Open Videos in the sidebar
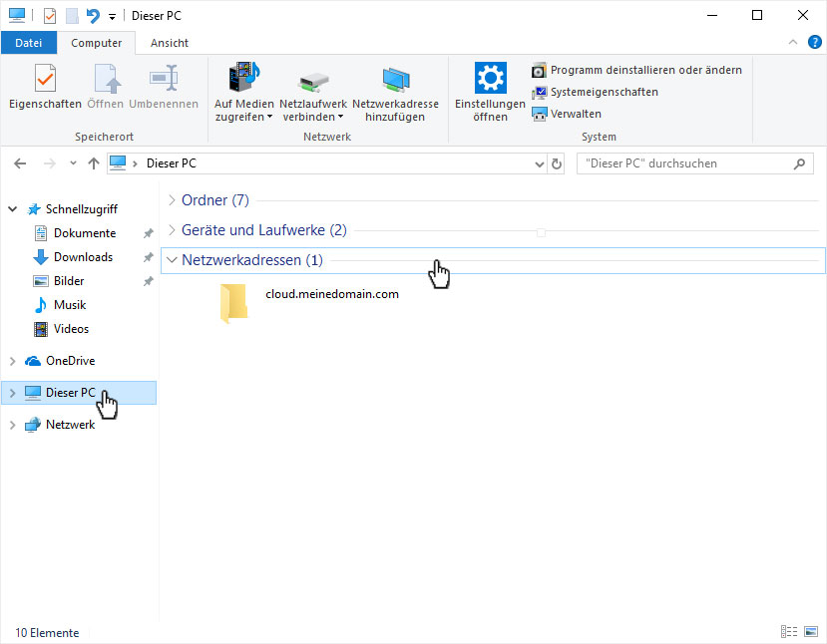The width and height of the screenshot is (827, 644). (x=71, y=329)
